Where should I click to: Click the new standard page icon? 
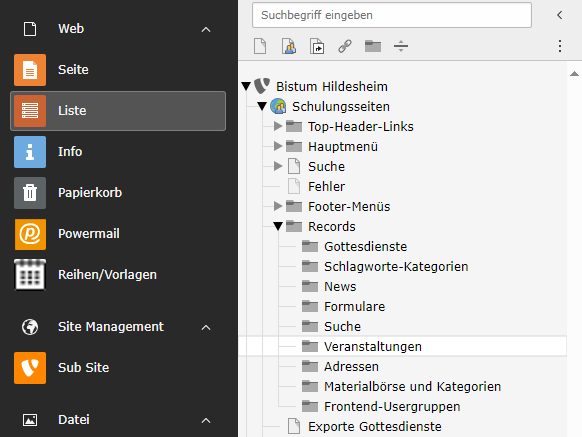point(260,46)
